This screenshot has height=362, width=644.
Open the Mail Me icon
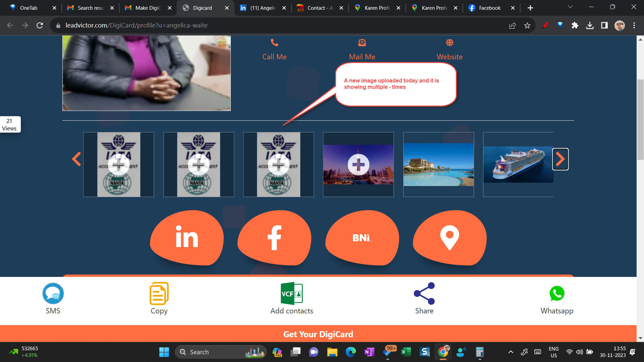tap(362, 43)
